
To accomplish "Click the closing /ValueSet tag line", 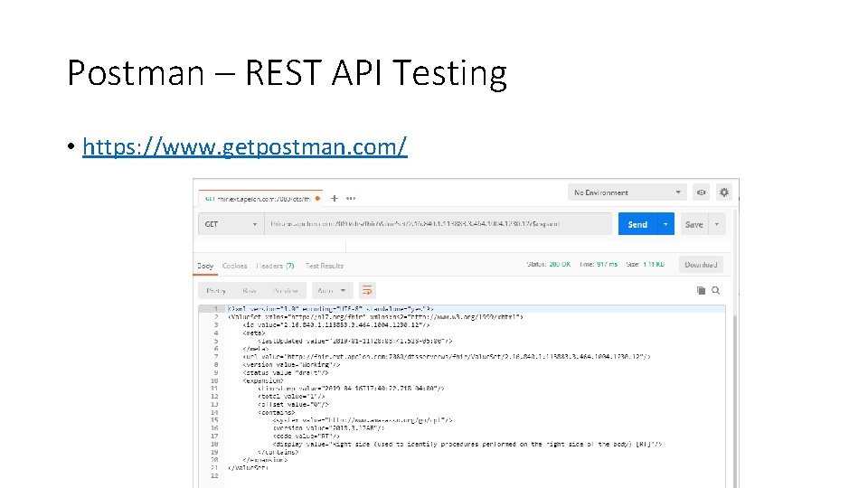I will (248, 467).
